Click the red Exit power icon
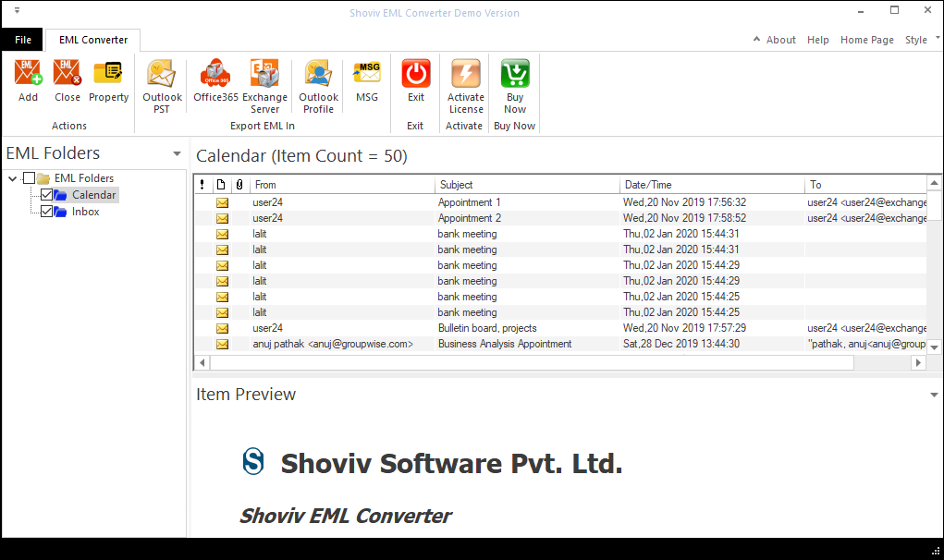This screenshot has width=944, height=560. click(x=416, y=73)
